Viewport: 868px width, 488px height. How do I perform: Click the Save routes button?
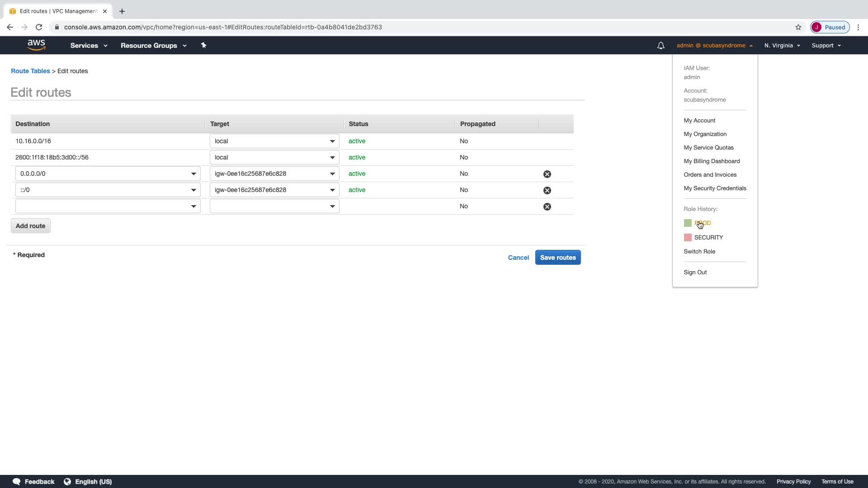557,258
